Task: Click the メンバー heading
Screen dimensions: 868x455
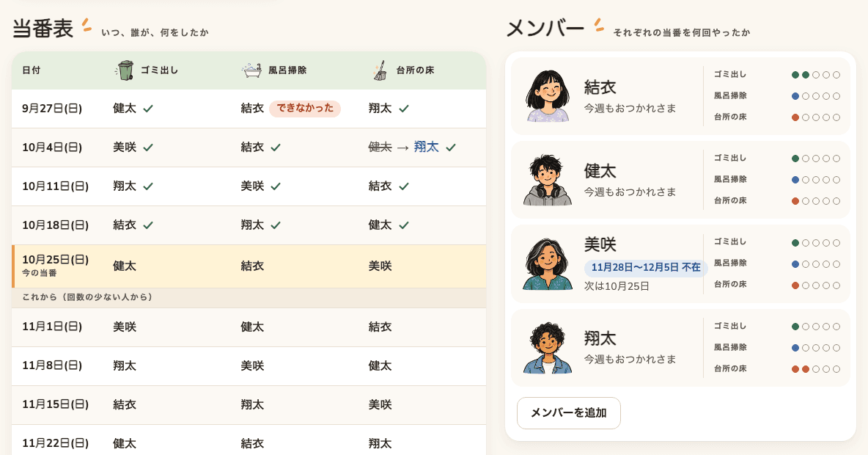Action: pos(545,29)
